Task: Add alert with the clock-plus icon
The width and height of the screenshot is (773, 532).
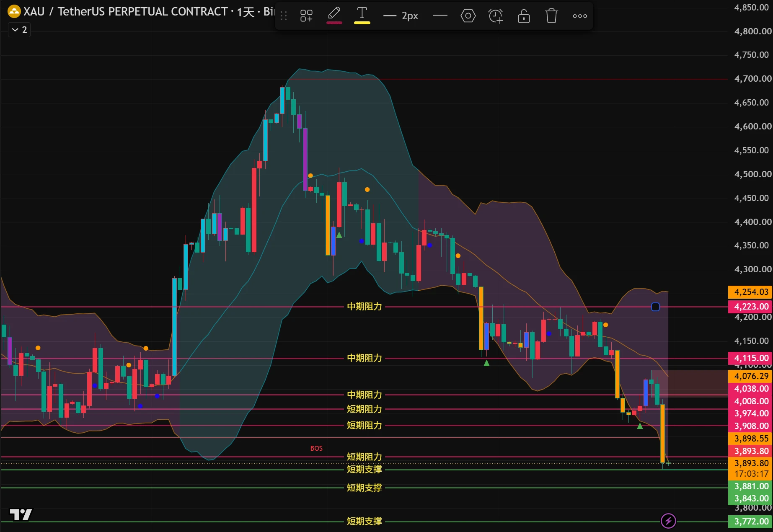Action: pyautogui.click(x=496, y=16)
